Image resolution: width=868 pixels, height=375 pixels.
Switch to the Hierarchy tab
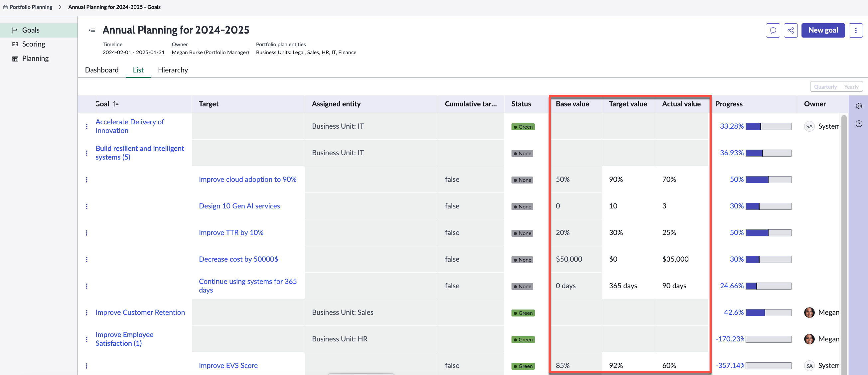click(173, 70)
